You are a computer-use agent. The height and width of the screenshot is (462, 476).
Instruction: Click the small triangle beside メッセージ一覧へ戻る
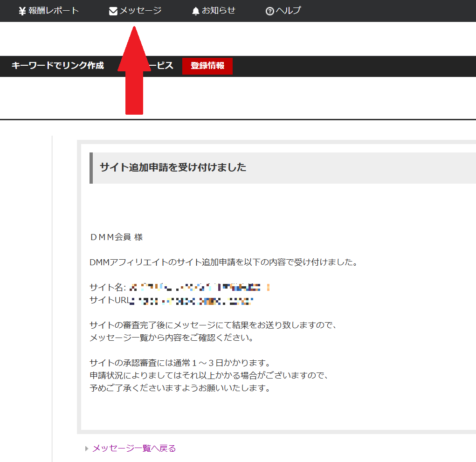[87, 449]
